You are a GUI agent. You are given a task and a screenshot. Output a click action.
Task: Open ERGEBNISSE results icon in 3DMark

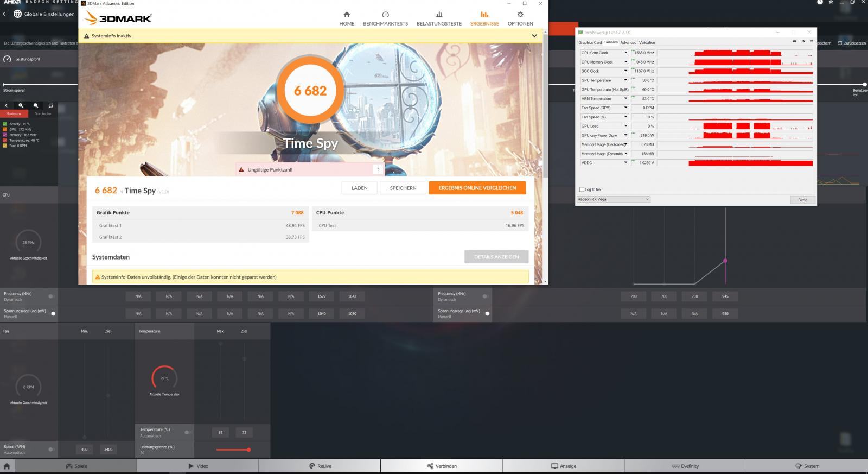point(484,15)
